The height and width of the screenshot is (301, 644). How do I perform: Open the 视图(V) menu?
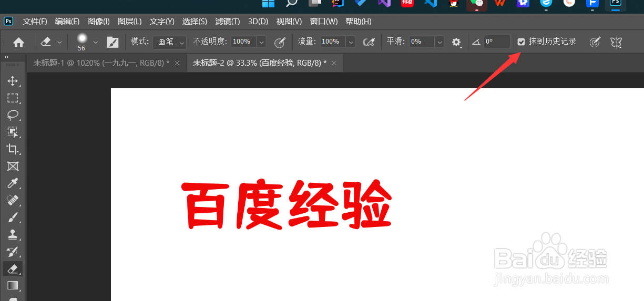pos(289,22)
